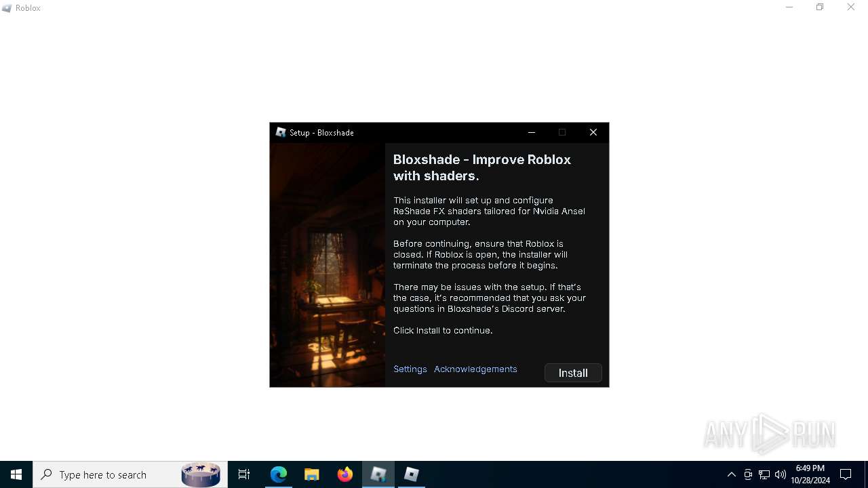Click the Roblox window title icon
Image resolution: width=868 pixels, height=488 pixels.
7,8
